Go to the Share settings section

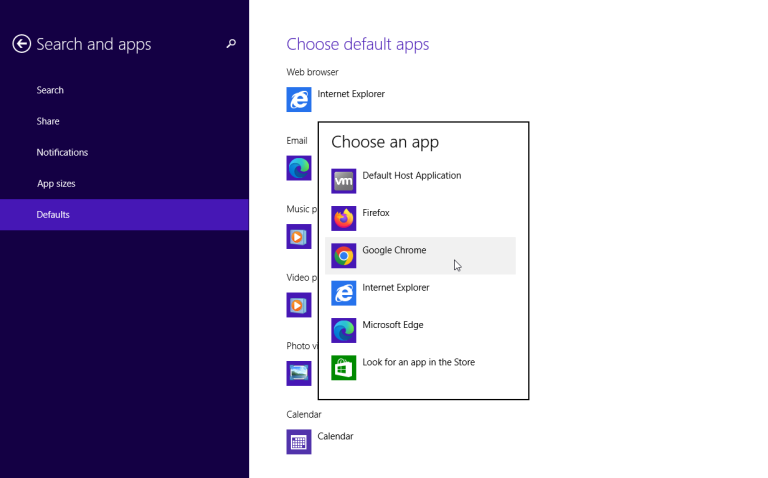coord(48,121)
